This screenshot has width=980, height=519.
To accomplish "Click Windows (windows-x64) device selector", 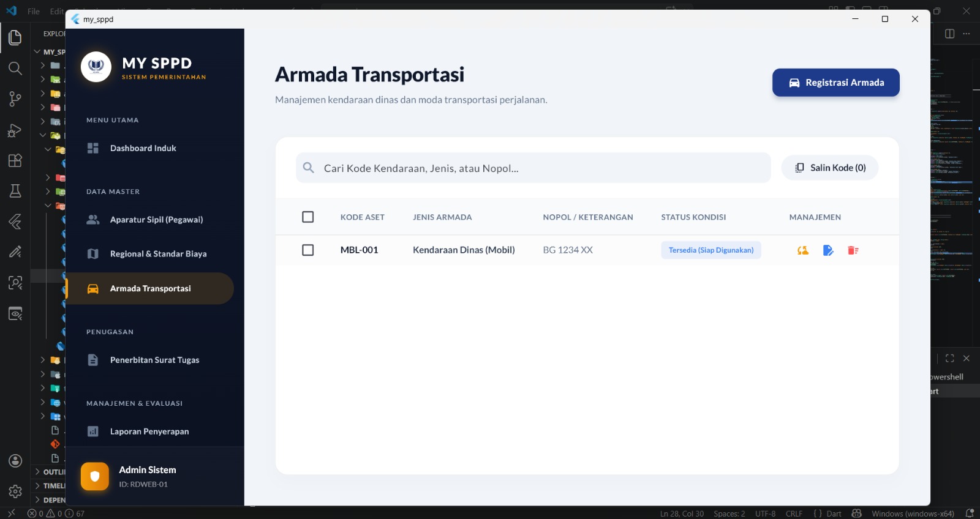I will pyautogui.click(x=913, y=513).
